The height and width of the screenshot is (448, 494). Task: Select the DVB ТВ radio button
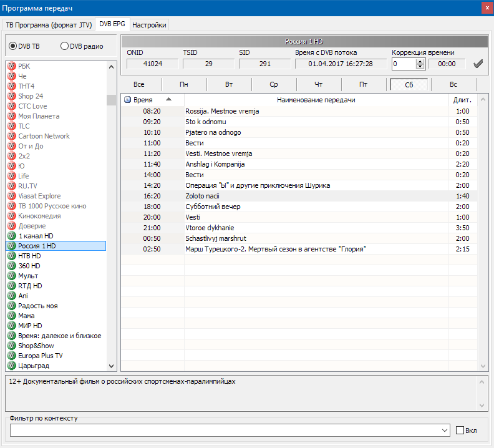(x=12, y=46)
